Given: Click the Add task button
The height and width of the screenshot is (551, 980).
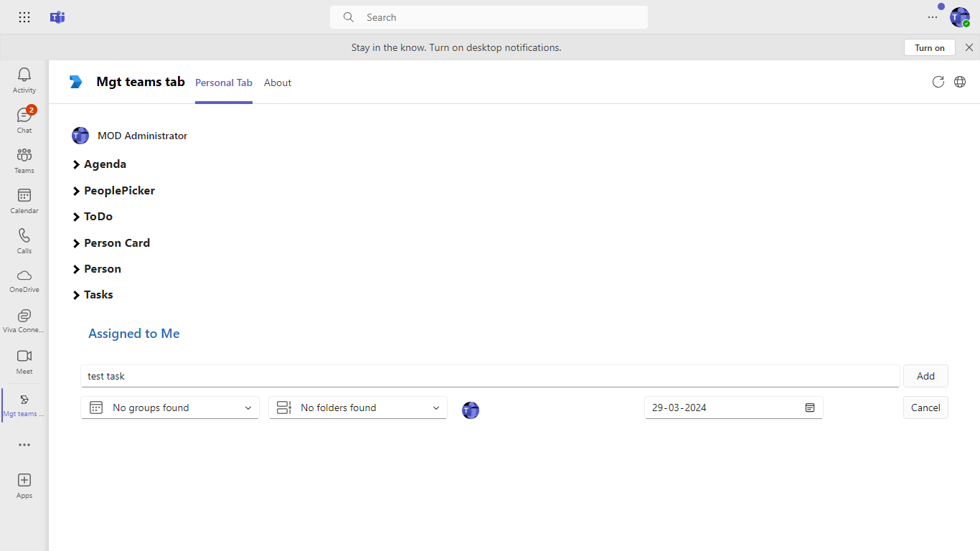Looking at the screenshot, I should [x=925, y=376].
